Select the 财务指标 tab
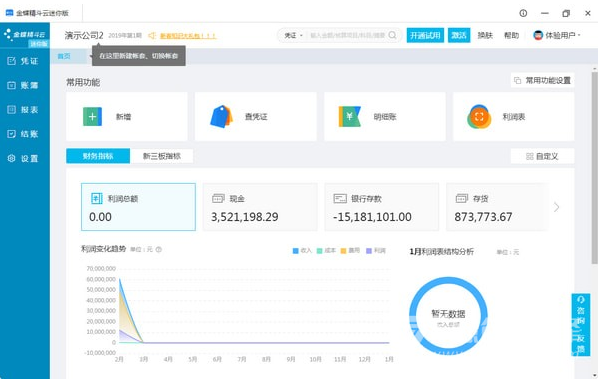This screenshot has width=598, height=382. (x=98, y=156)
